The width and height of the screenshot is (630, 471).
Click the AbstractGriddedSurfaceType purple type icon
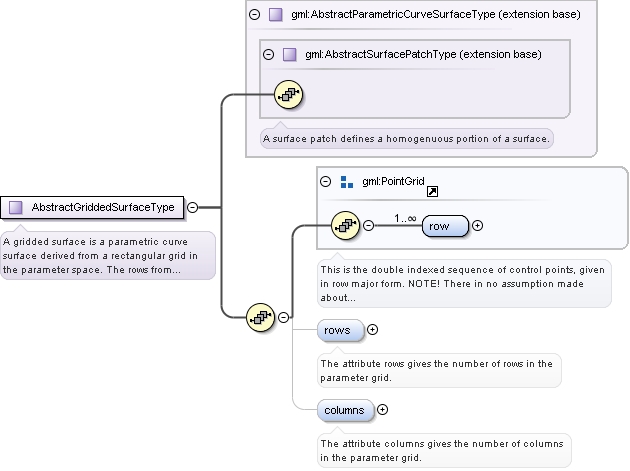pos(16,207)
